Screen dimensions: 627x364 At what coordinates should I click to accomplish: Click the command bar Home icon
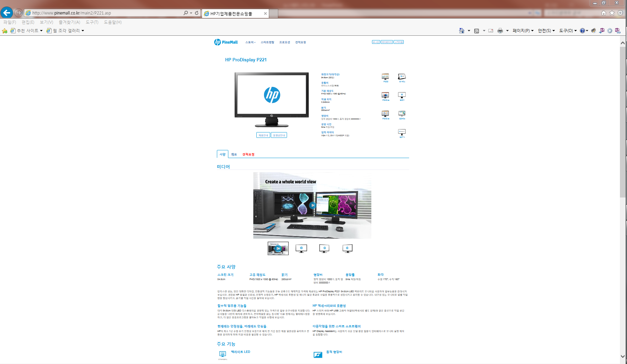pos(462,31)
